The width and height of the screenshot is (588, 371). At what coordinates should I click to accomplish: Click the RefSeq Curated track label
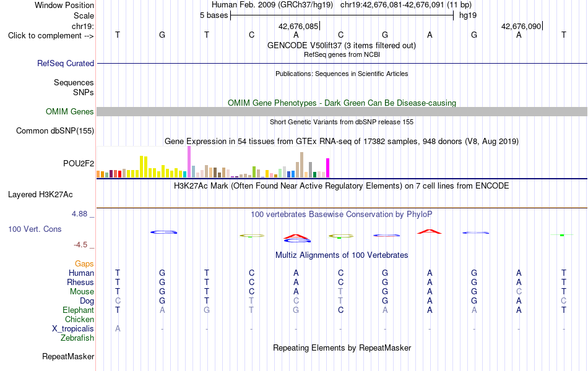pyautogui.click(x=65, y=63)
